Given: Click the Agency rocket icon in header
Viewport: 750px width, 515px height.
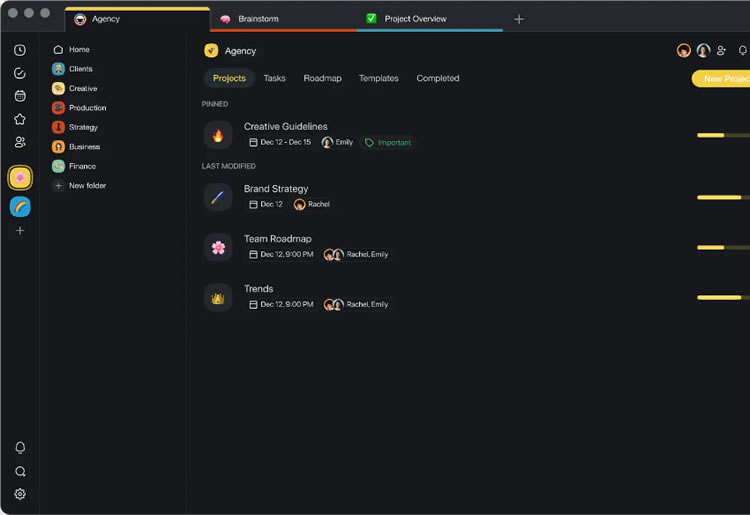Looking at the screenshot, I should click(211, 51).
